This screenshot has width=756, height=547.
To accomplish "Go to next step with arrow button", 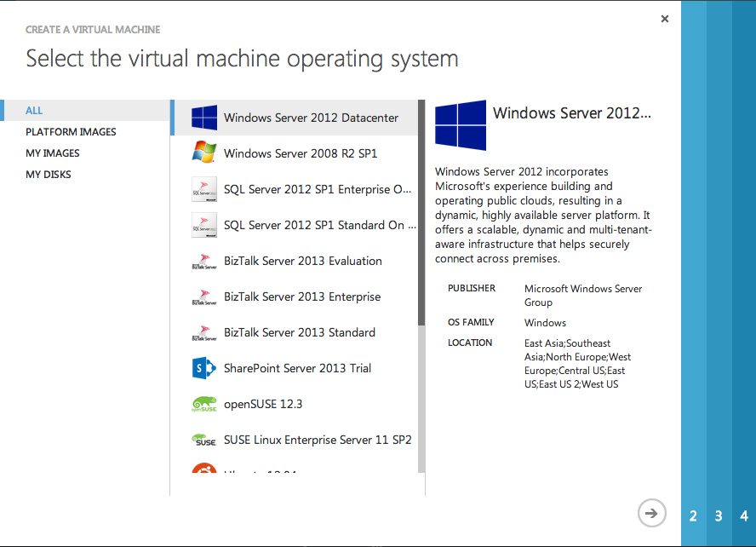I will coord(651,513).
